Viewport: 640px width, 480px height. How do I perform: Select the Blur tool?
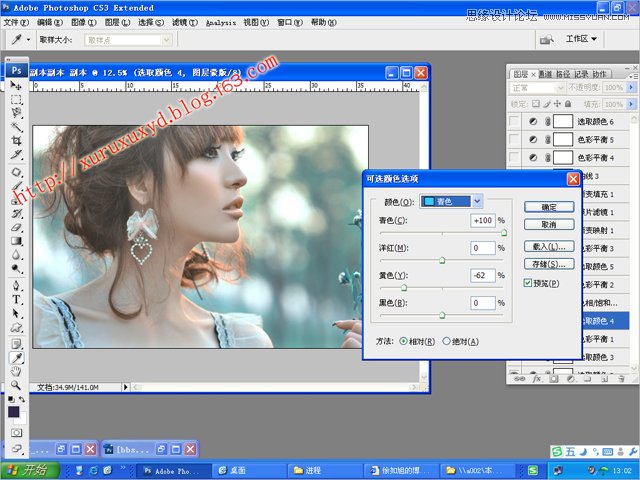pos(16,255)
